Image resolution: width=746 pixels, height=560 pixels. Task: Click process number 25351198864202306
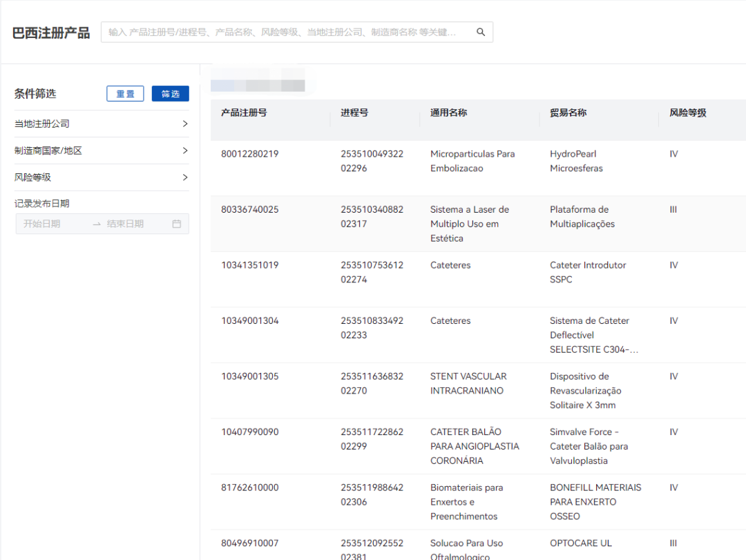372,495
